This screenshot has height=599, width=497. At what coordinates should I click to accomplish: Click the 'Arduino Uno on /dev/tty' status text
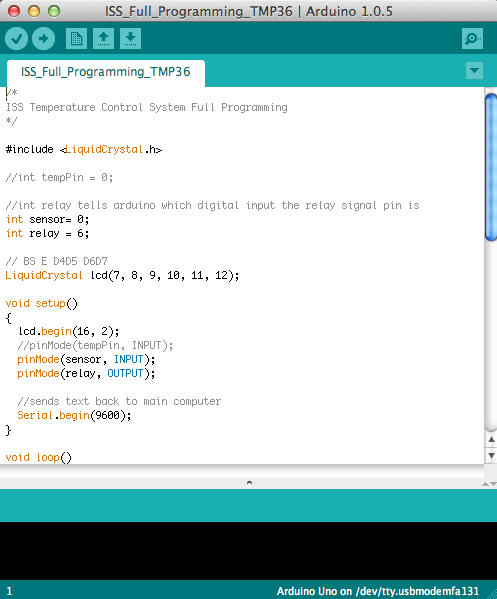tap(377, 591)
